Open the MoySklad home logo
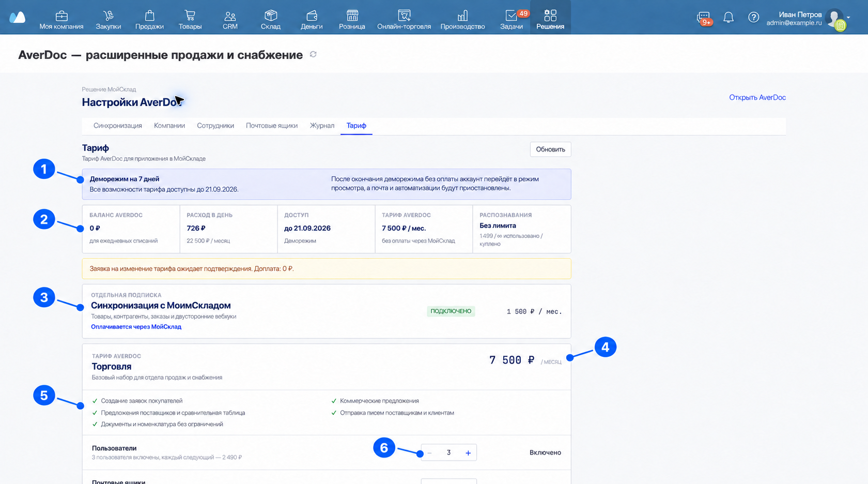Image resolution: width=868 pixels, height=484 pixels. click(17, 18)
